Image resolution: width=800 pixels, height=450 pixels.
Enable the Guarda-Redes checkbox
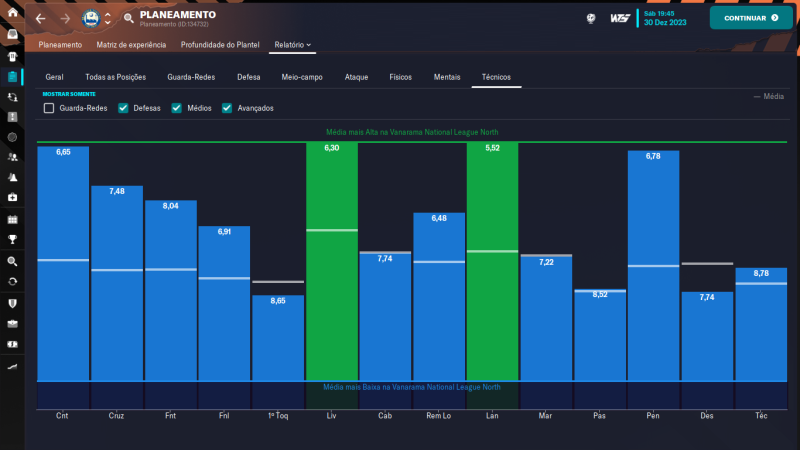pyautogui.click(x=49, y=108)
